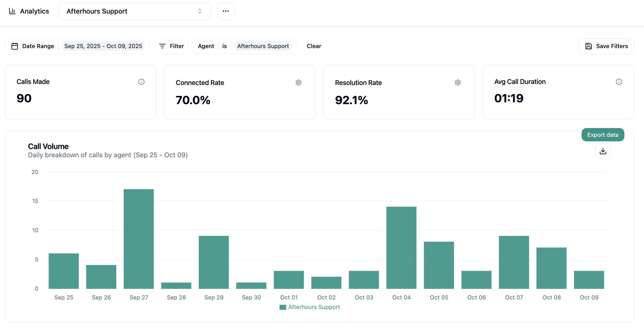This screenshot has width=644, height=330.
Task: Open Connected Rate settings gear
Action: coord(298,83)
